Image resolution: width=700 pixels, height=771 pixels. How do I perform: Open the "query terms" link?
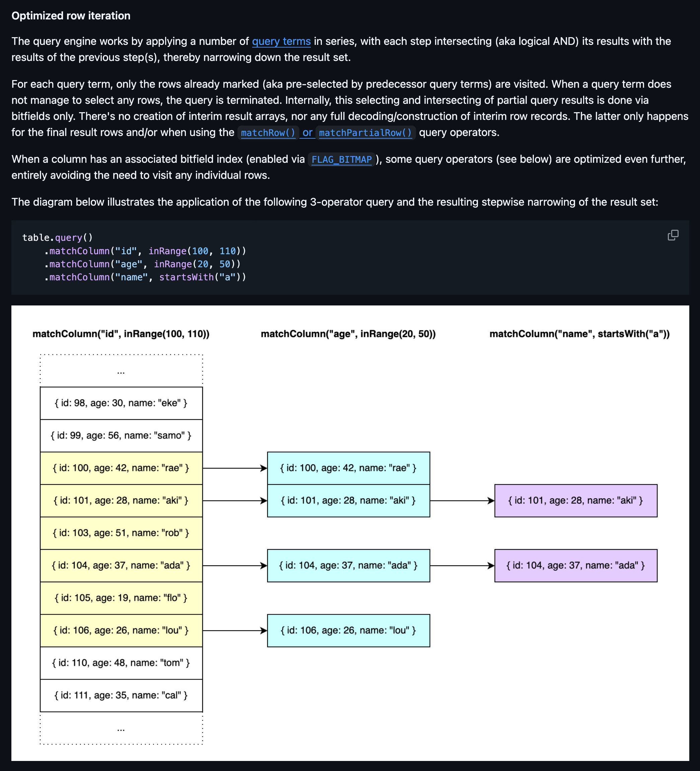281,41
